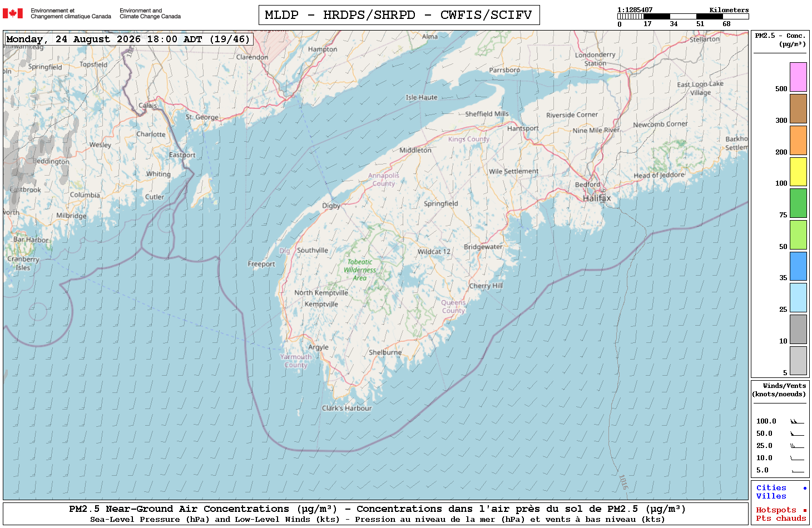This screenshot has height=528, width=812.
Task: Select the dark gray 10-25 legend swatch
Action: tap(798, 329)
